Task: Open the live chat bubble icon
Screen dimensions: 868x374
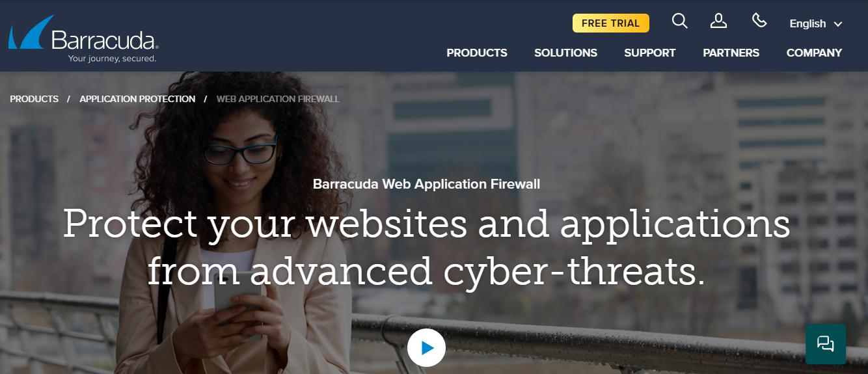Action: [826, 344]
